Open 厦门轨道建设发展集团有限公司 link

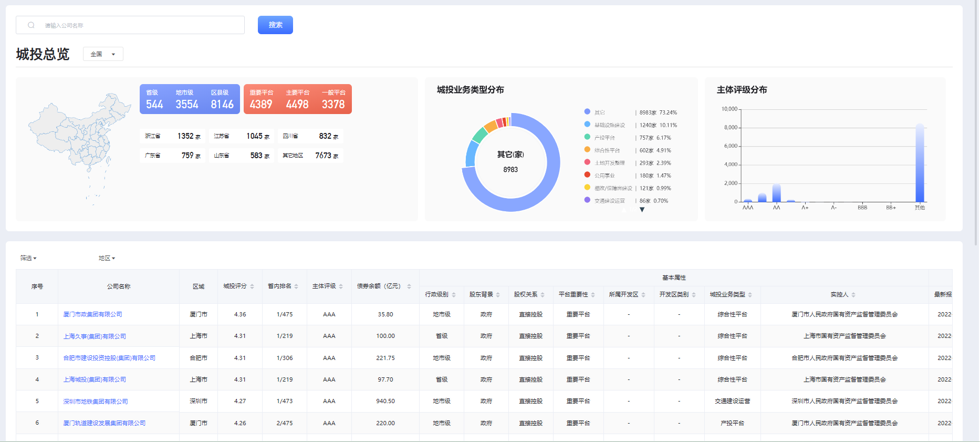[x=105, y=423]
